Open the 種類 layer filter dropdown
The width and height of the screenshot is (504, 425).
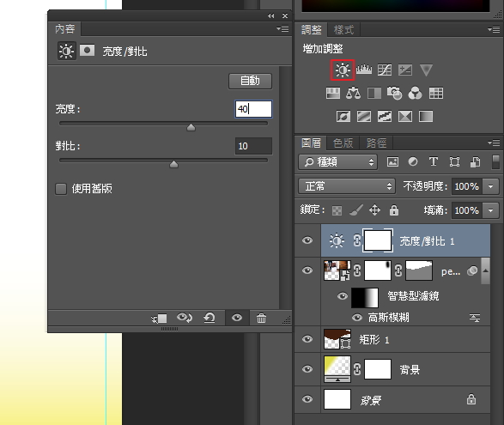tap(337, 161)
